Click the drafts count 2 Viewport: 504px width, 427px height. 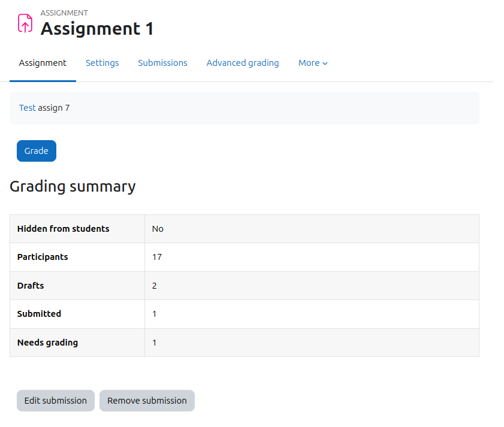154,286
